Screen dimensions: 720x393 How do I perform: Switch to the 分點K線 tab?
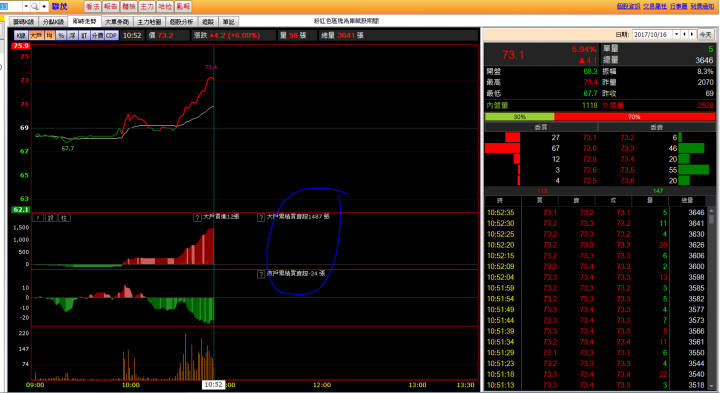pyautogui.click(x=53, y=22)
